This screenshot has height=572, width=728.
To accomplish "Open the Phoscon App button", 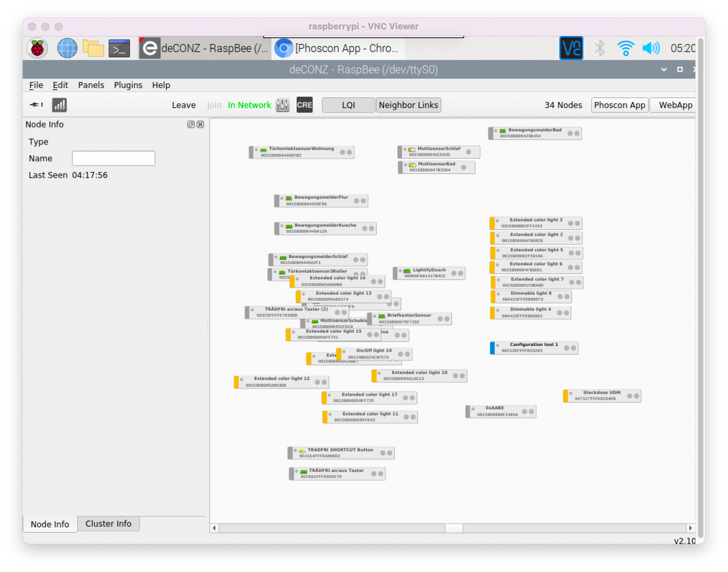I will coord(619,105).
